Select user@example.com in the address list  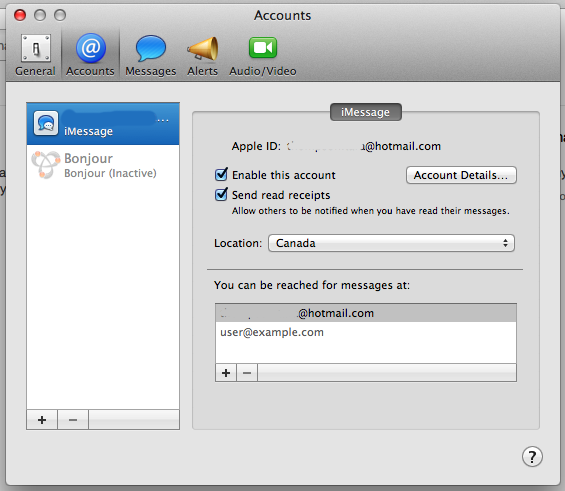pos(366,332)
